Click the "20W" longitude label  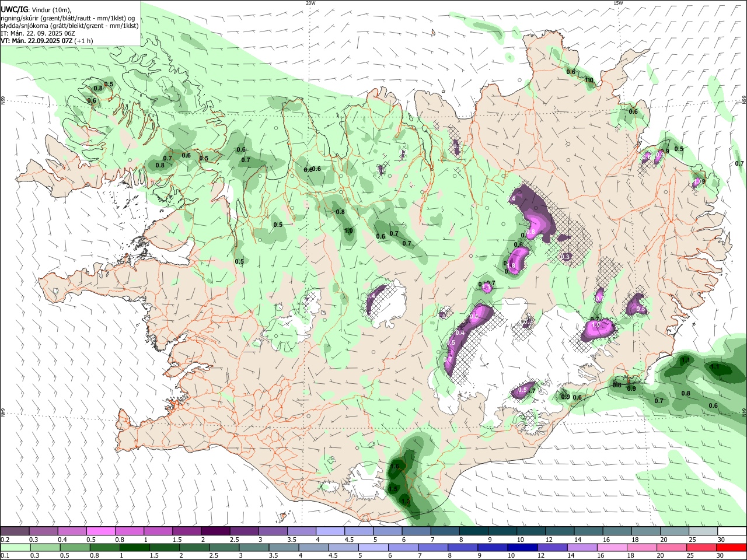(x=310, y=3)
